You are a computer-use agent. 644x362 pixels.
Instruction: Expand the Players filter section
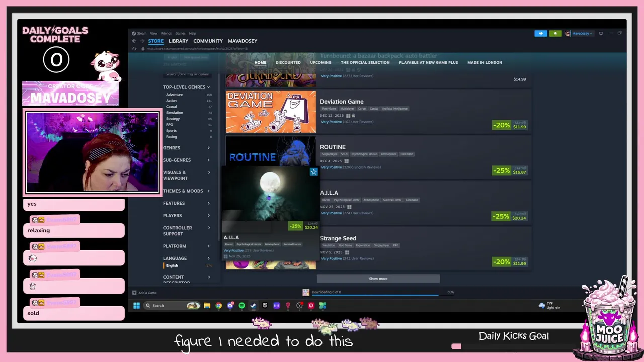(x=187, y=216)
